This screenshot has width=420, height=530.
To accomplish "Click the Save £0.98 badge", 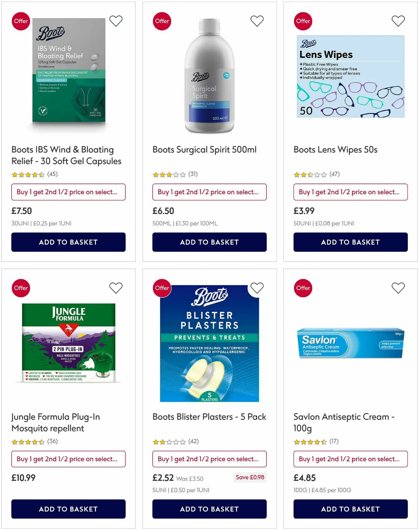I will 250,477.
